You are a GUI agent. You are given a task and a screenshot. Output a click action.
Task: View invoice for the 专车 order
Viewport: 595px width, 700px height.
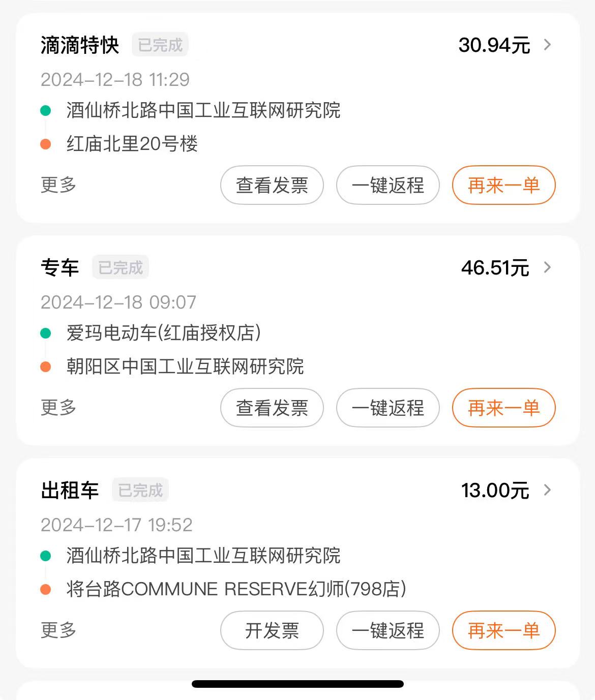pyautogui.click(x=272, y=408)
